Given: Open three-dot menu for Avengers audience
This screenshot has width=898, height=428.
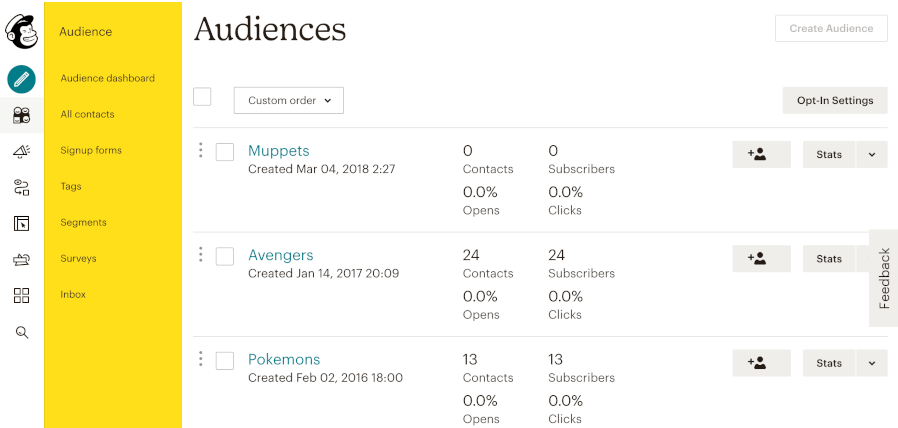Looking at the screenshot, I should point(201,254).
